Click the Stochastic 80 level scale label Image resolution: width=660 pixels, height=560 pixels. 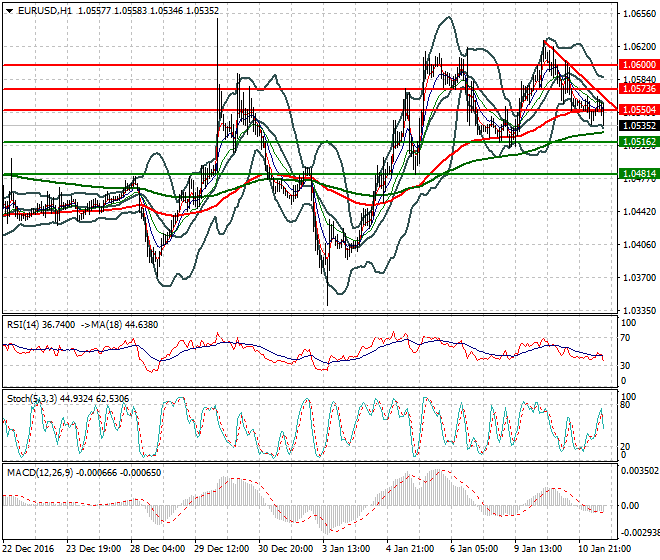(x=625, y=405)
